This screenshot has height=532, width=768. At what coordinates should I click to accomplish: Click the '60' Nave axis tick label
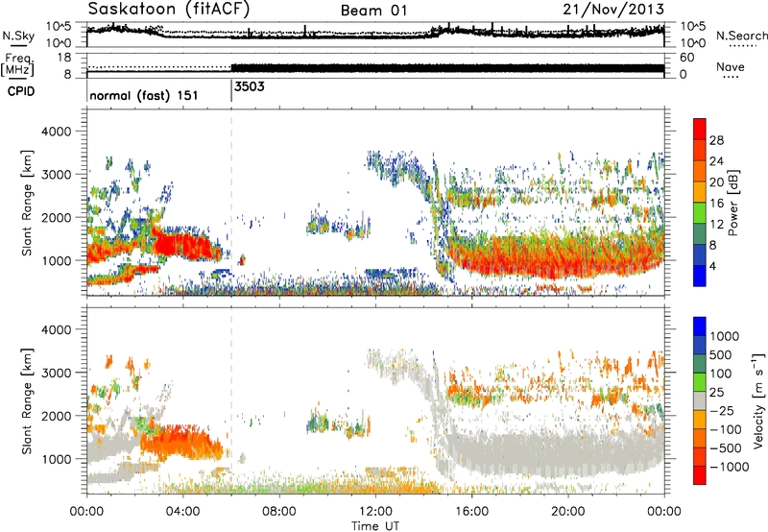click(686, 58)
